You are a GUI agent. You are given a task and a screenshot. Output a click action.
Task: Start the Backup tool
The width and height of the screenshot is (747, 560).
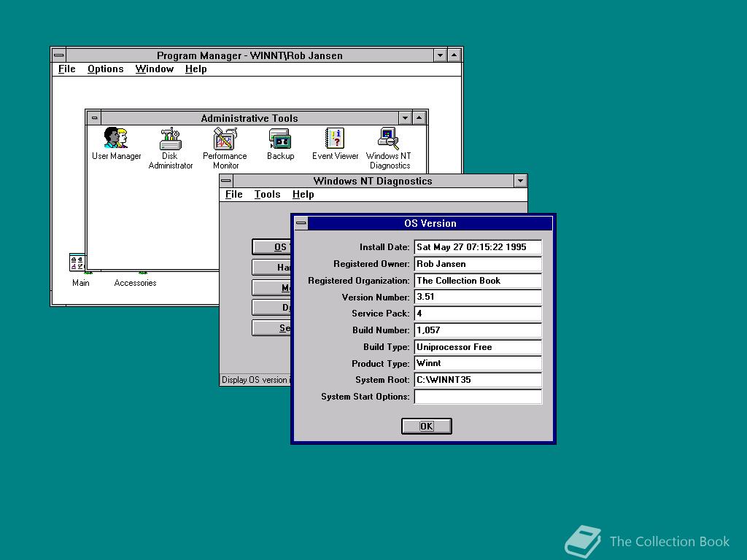(280, 144)
